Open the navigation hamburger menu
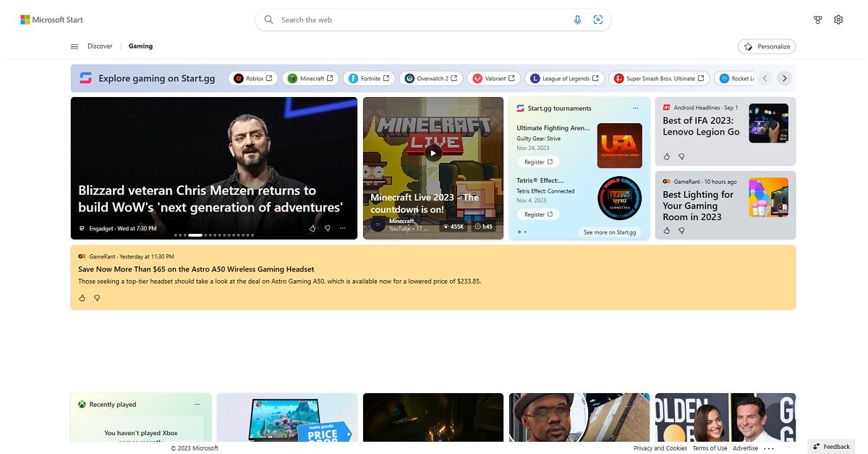 coord(75,46)
